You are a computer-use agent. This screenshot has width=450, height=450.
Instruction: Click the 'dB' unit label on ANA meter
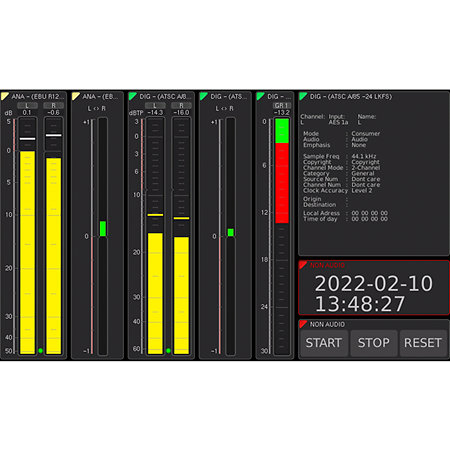8,113
